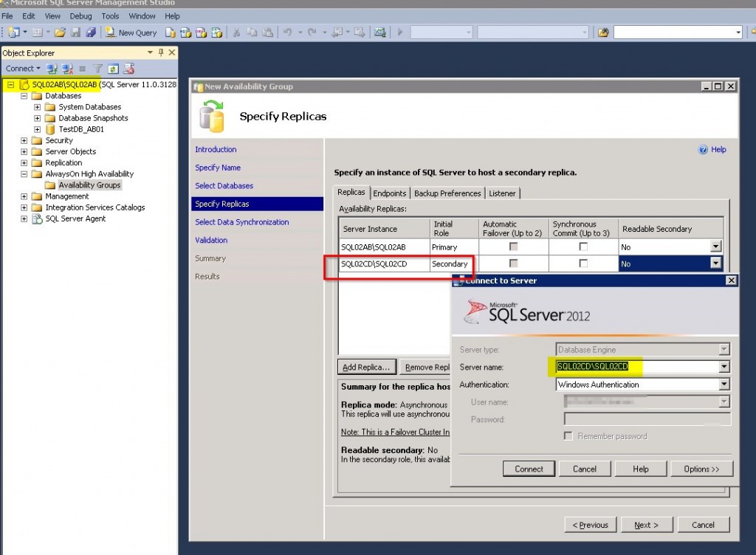756x555 pixels.
Task: Click the Cut icon on the standard toolbar
Action: (236, 32)
